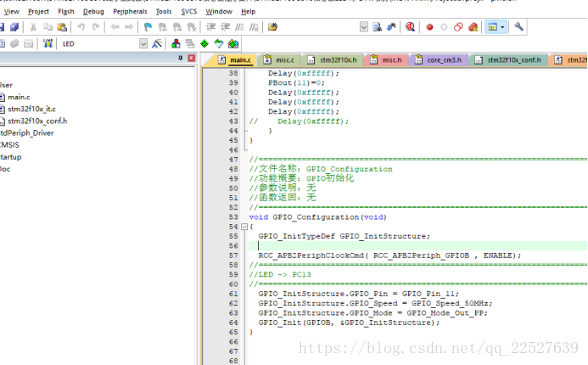
Task: Start the debug session via magnifier icon
Action: coord(410,27)
